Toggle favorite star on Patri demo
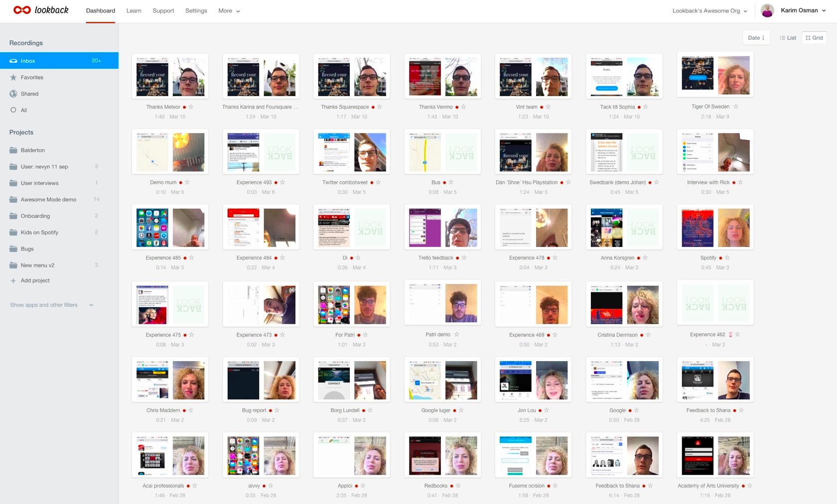This screenshot has width=837, height=504. (x=457, y=334)
